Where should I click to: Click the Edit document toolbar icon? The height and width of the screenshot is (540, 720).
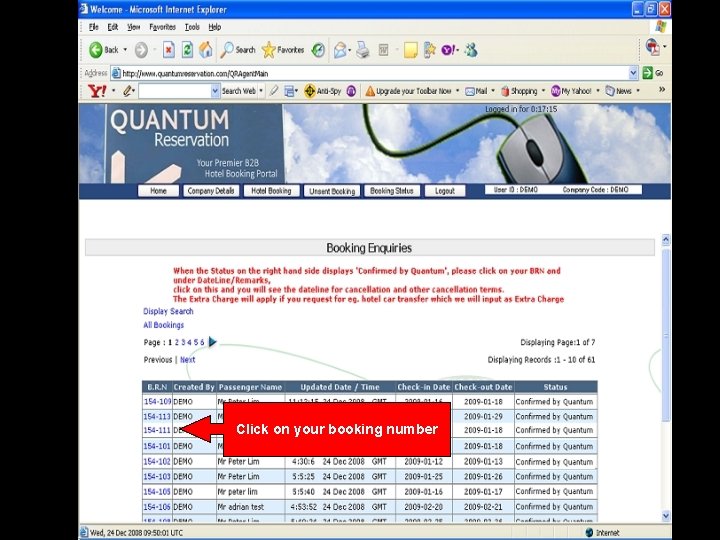[x=384, y=50]
